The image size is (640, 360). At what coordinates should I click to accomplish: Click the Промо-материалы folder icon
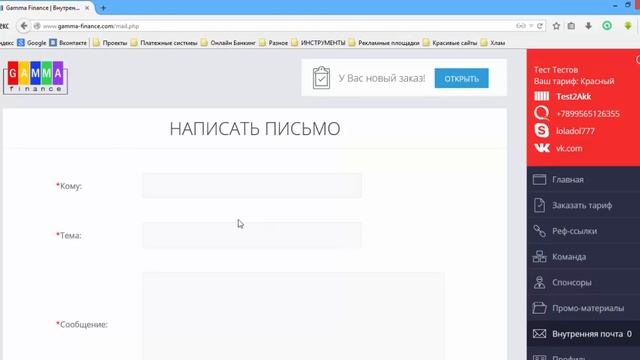(x=539, y=308)
